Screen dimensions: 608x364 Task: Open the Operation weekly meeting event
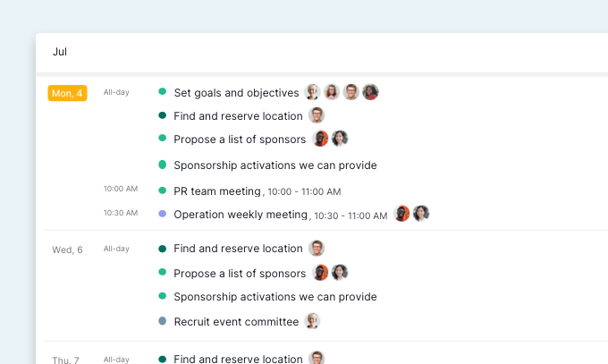[241, 215]
